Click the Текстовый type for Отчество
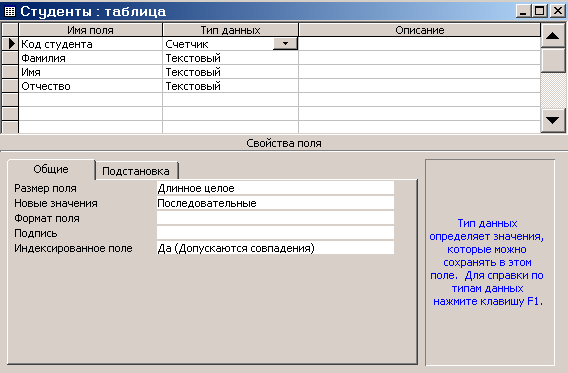 230,86
